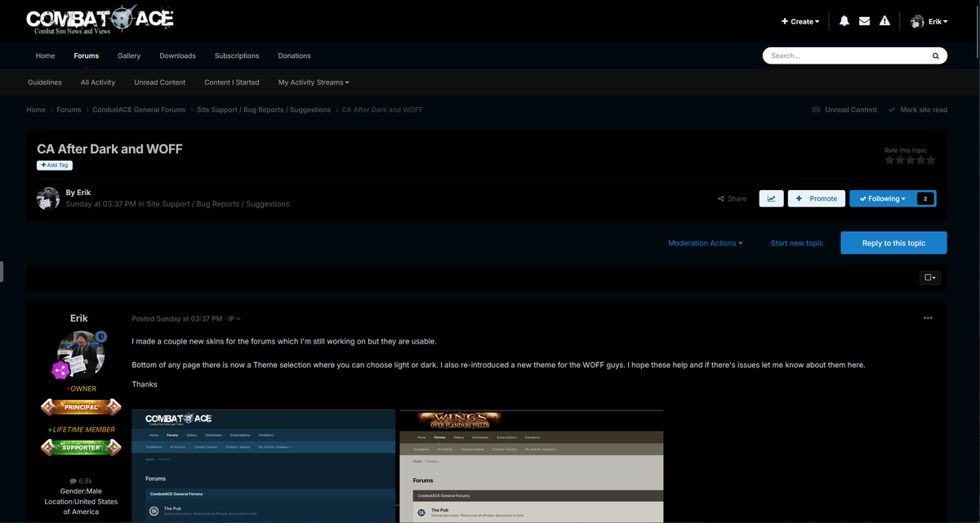The width and height of the screenshot is (980, 523).
Task: Click Reply to this topic
Action: [x=893, y=242]
